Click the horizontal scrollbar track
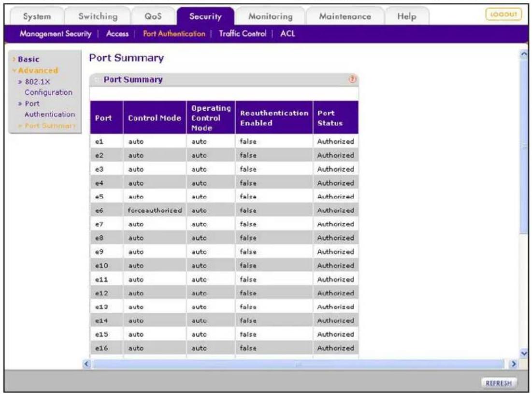The image size is (532, 394). [298, 364]
